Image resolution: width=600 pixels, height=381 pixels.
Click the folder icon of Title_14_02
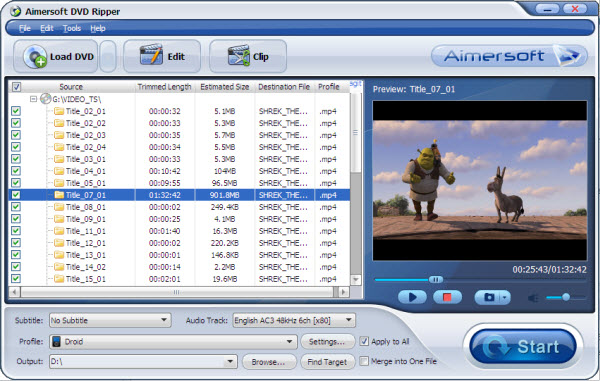pos(59,267)
